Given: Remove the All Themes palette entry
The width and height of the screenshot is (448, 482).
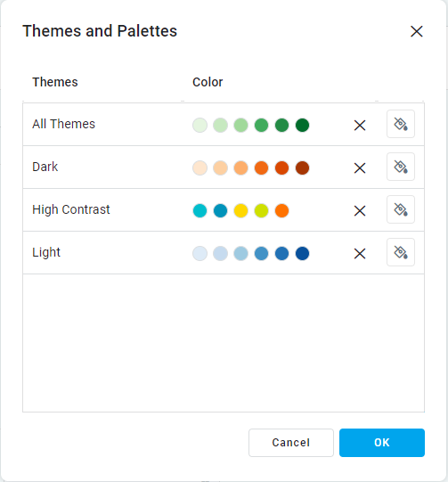Looking at the screenshot, I should [360, 126].
